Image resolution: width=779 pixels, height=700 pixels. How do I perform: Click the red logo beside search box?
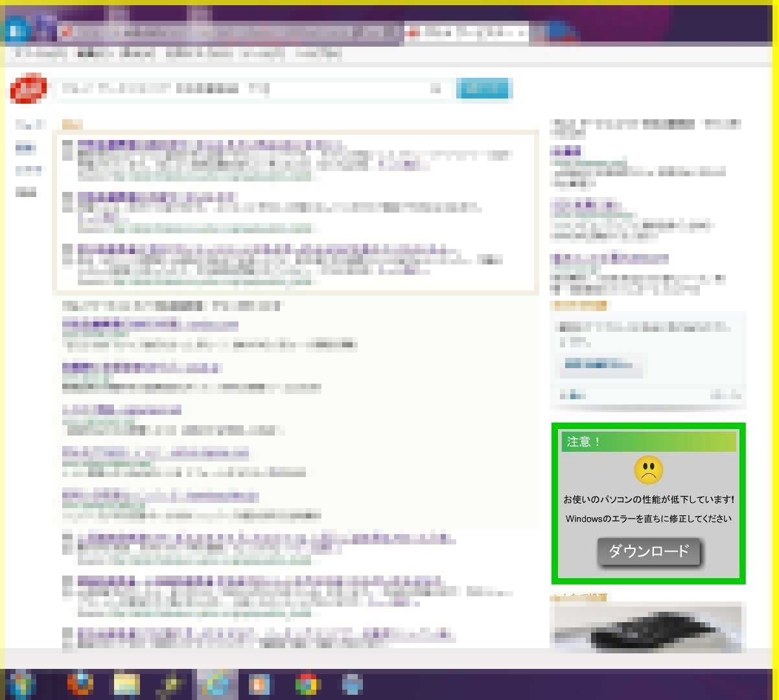pos(29,89)
